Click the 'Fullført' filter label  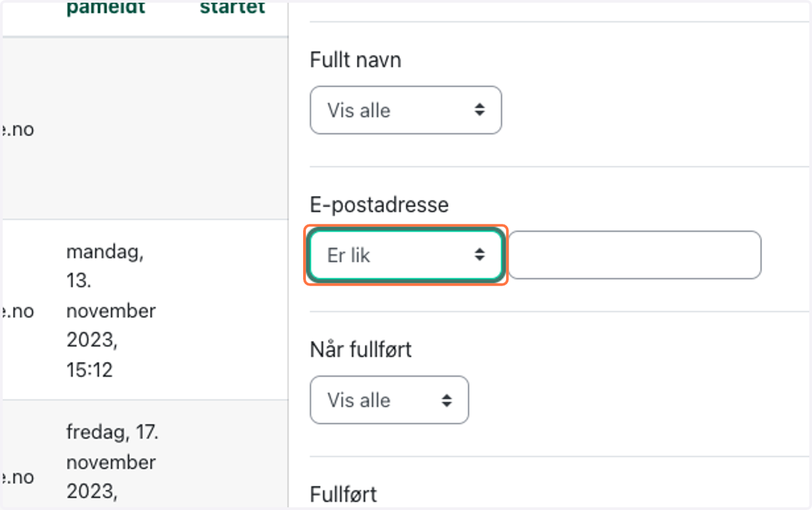[343, 494]
